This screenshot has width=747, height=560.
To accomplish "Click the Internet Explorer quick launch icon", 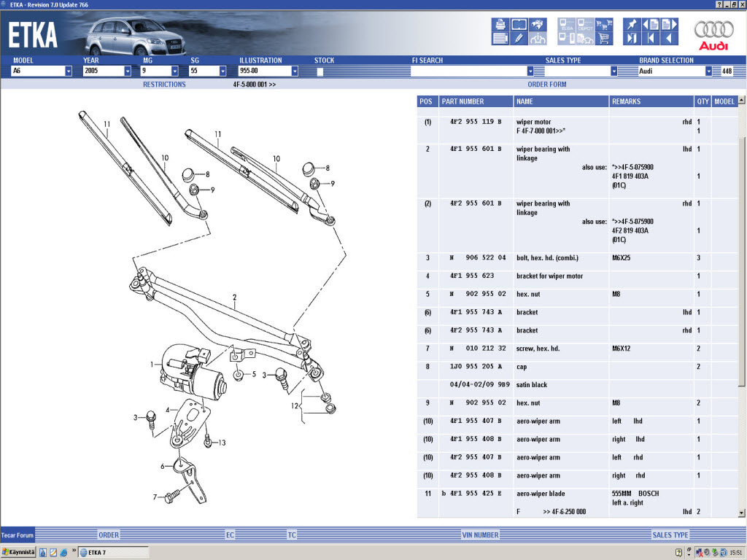I will click(63, 553).
